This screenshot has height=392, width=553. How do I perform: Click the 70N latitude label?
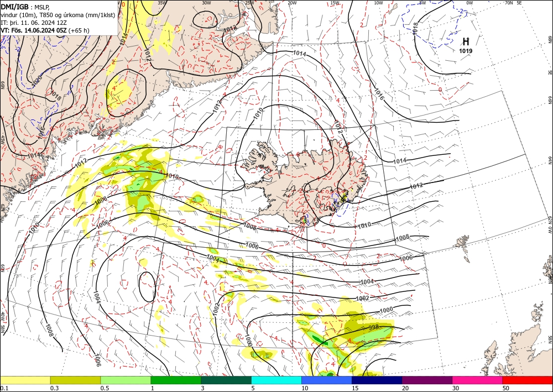point(509,3)
